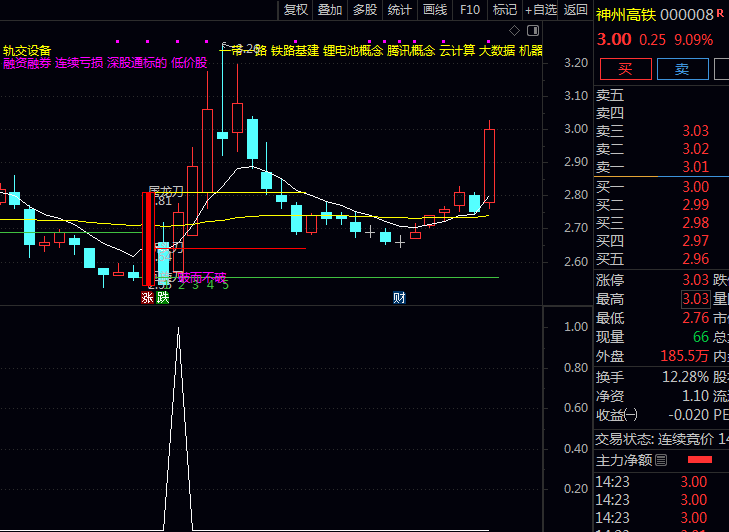Screen dimensions: 729x532
Task: Select the 多股 multi-stock view
Action: pos(365,10)
